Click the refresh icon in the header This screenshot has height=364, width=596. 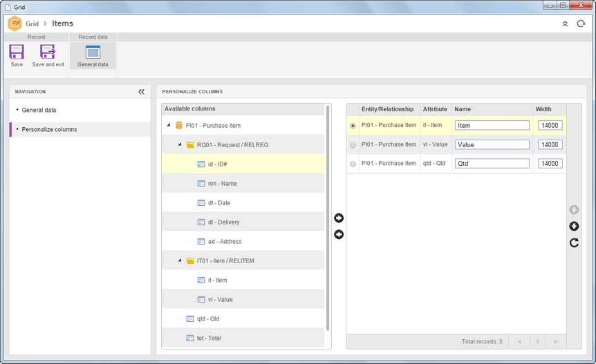(x=581, y=23)
